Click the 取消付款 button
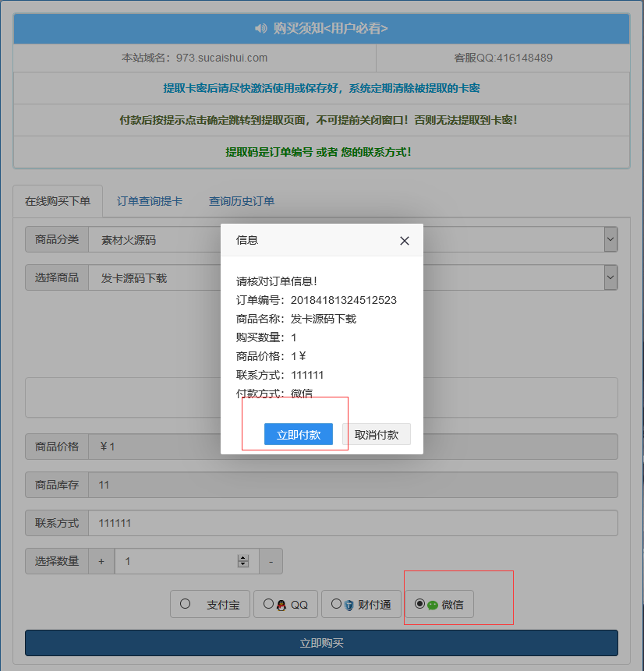 click(378, 434)
